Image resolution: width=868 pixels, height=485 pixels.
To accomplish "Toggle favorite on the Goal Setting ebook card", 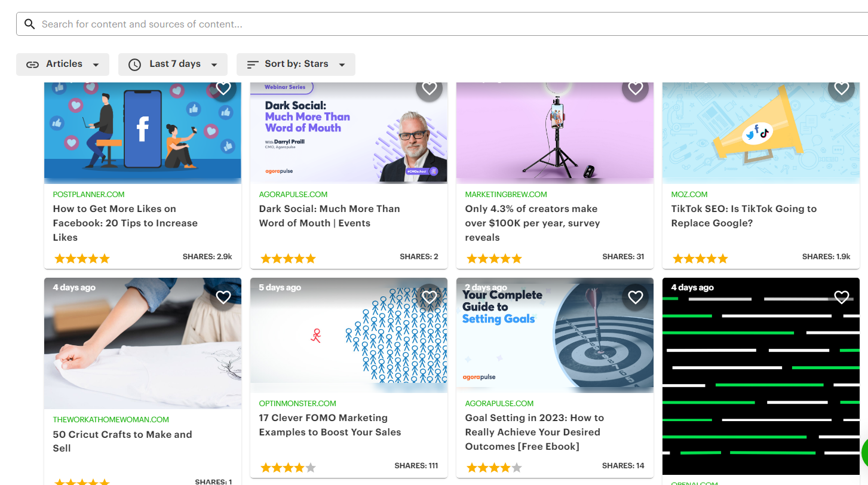I will (x=635, y=297).
